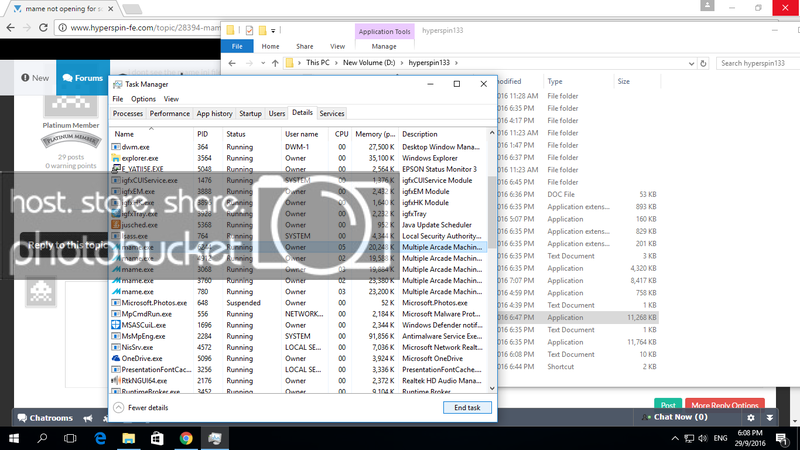Viewport: 800px width, 450px height.
Task: Open the Options menu in Task Manager
Action: click(x=143, y=99)
